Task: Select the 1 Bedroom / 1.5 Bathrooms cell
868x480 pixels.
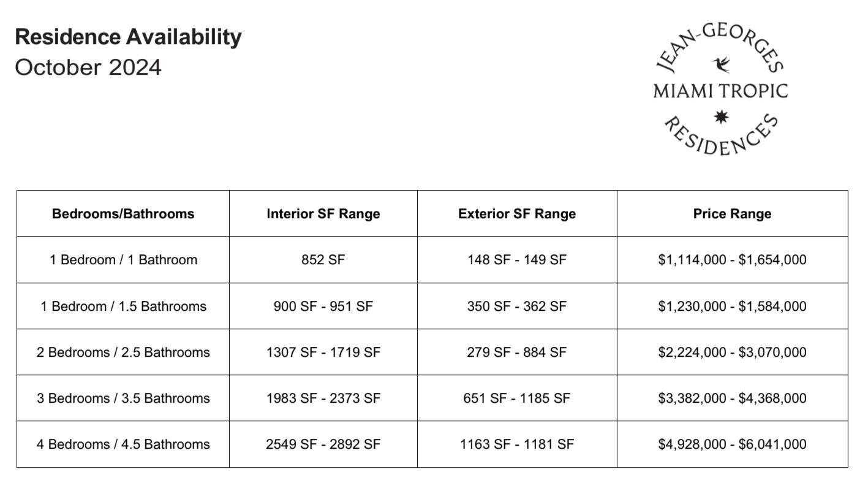Action: (123, 307)
